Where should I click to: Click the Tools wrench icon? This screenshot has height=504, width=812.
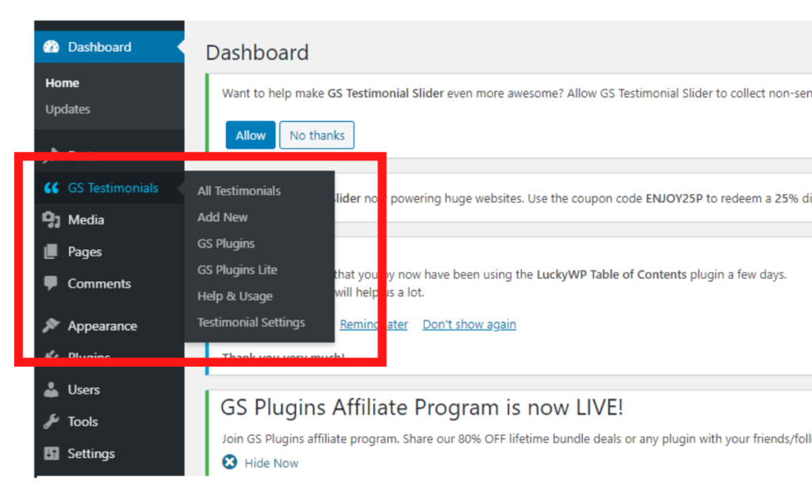click(x=52, y=422)
